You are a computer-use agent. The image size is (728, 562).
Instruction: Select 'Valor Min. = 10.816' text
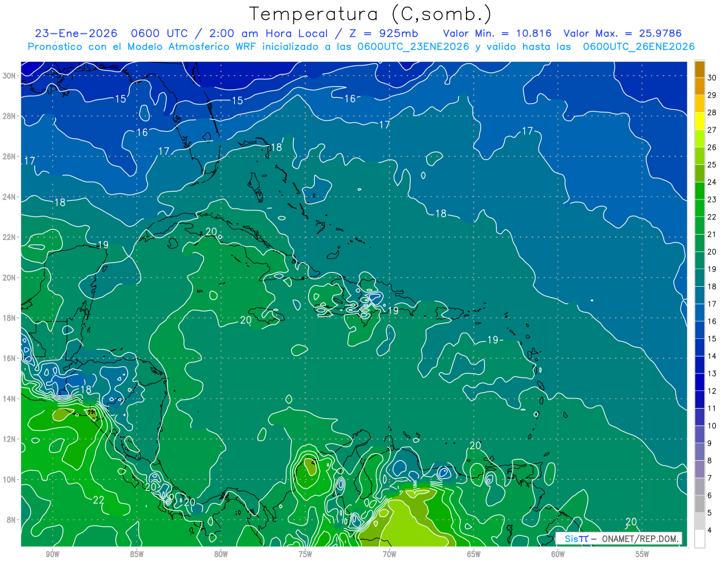coord(498,33)
